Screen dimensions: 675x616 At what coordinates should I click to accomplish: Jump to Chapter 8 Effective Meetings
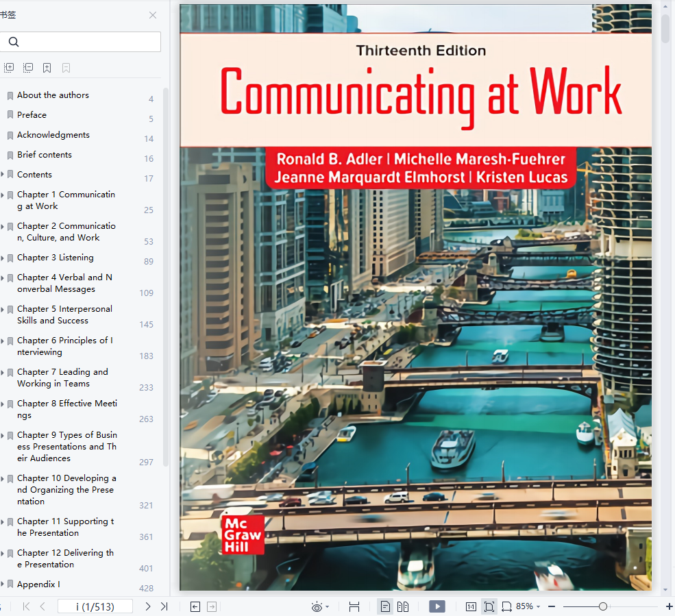pyautogui.click(x=67, y=409)
